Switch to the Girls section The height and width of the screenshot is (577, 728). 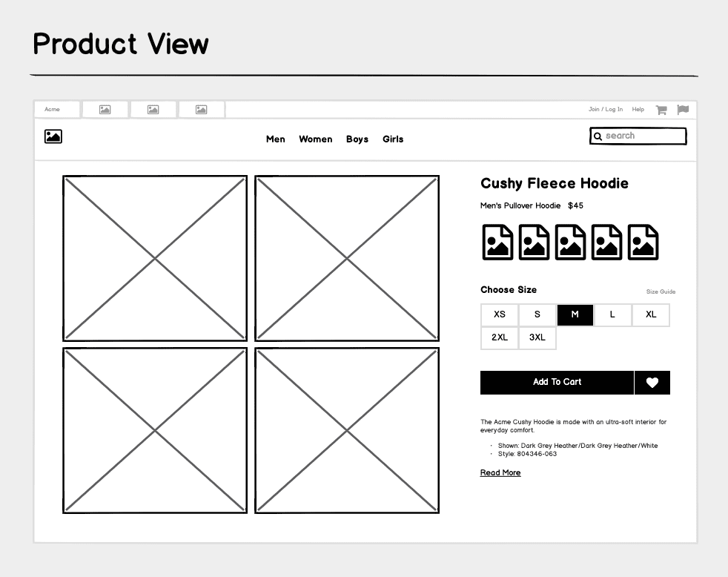393,139
